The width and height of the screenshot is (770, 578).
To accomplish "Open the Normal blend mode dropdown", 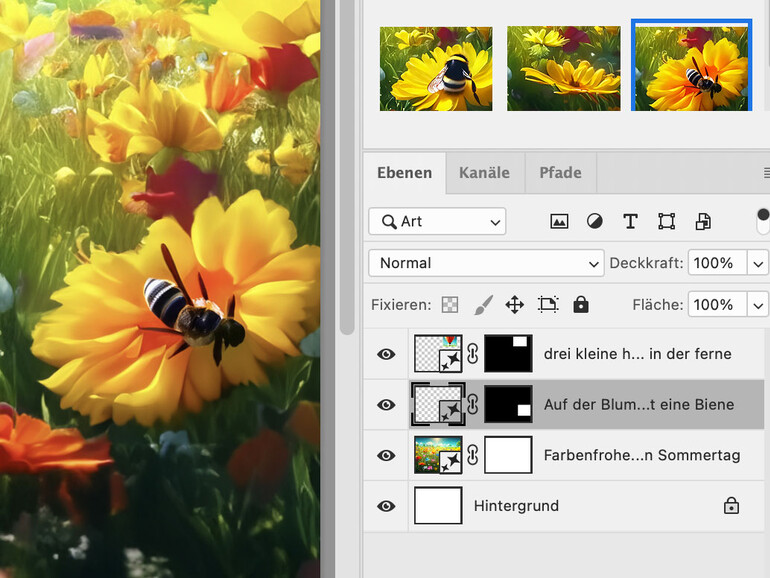I will click(486, 263).
